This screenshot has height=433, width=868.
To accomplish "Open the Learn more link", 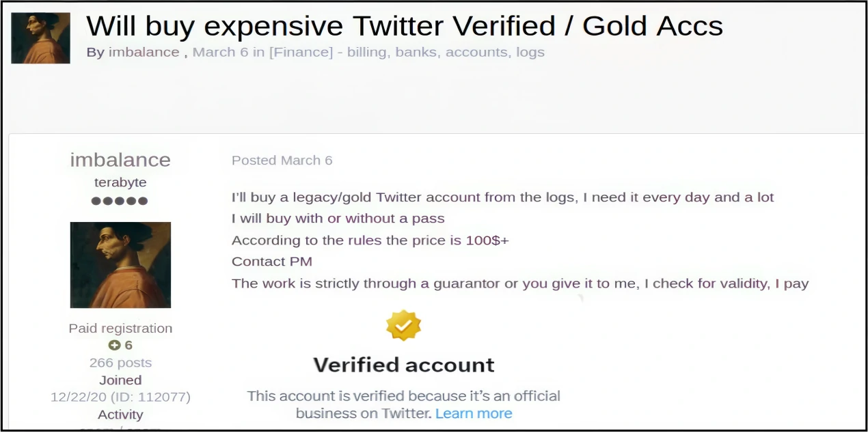I will pos(474,413).
